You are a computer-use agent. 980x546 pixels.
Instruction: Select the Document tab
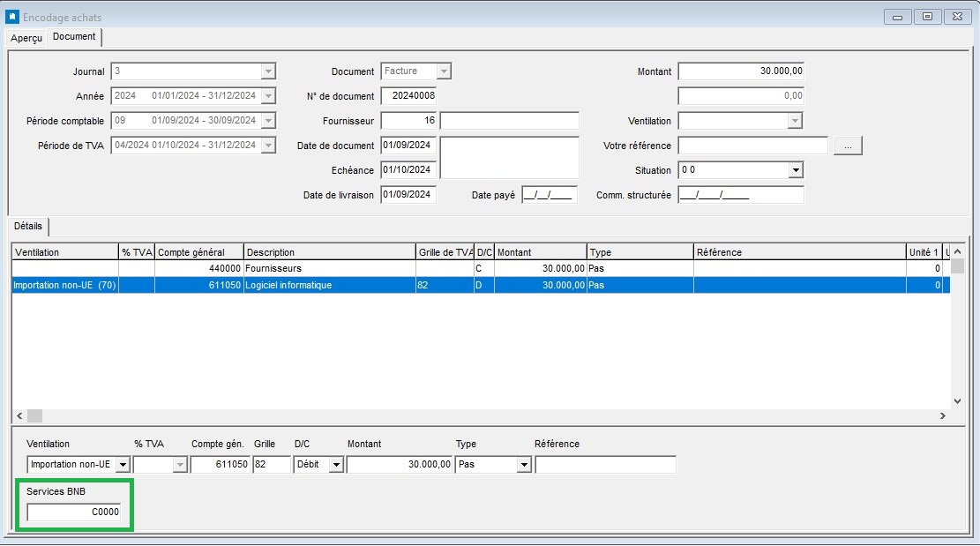[74, 37]
